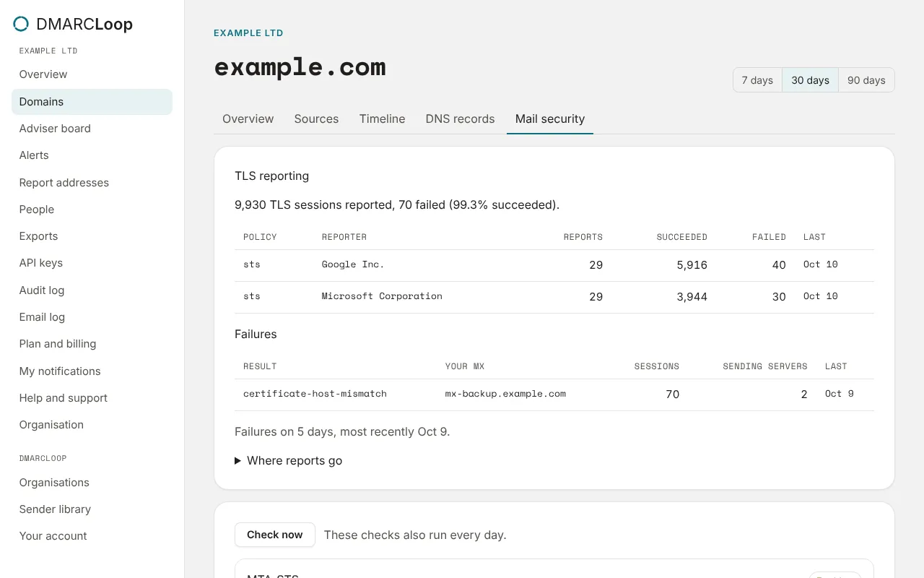Open the DNS records tab

tap(460, 119)
